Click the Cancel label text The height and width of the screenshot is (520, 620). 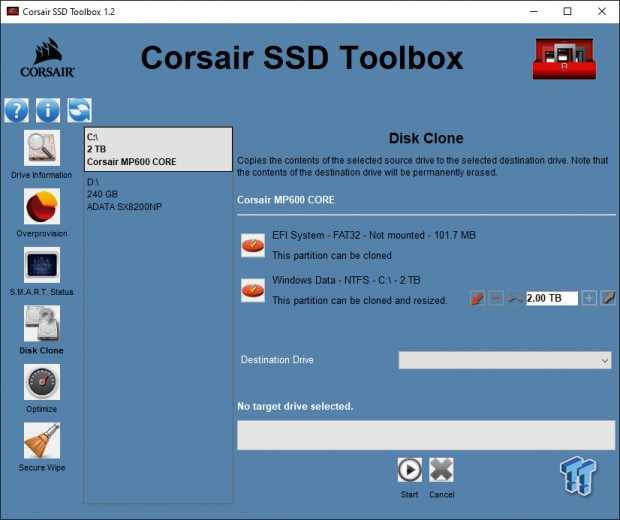[x=442, y=495]
